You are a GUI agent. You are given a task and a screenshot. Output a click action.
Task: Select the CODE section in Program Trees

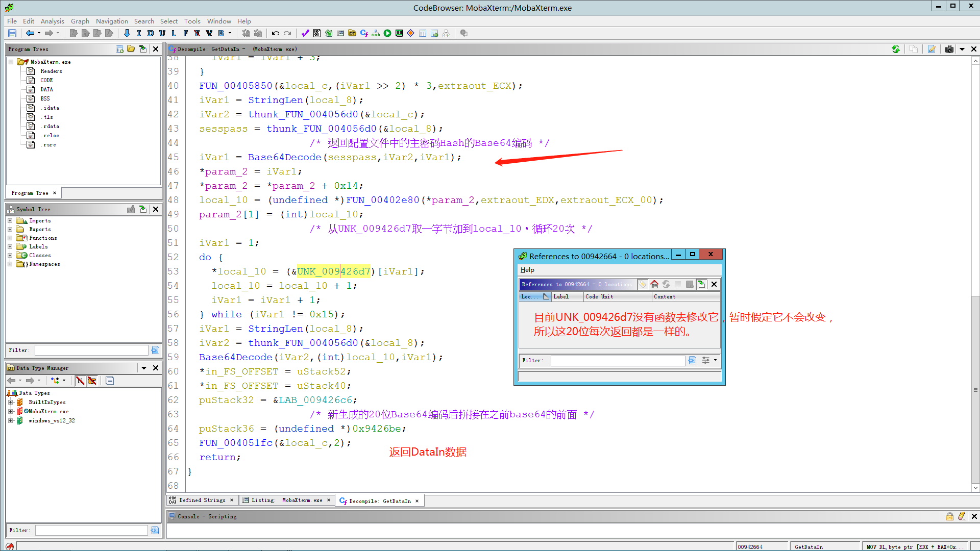pyautogui.click(x=46, y=80)
